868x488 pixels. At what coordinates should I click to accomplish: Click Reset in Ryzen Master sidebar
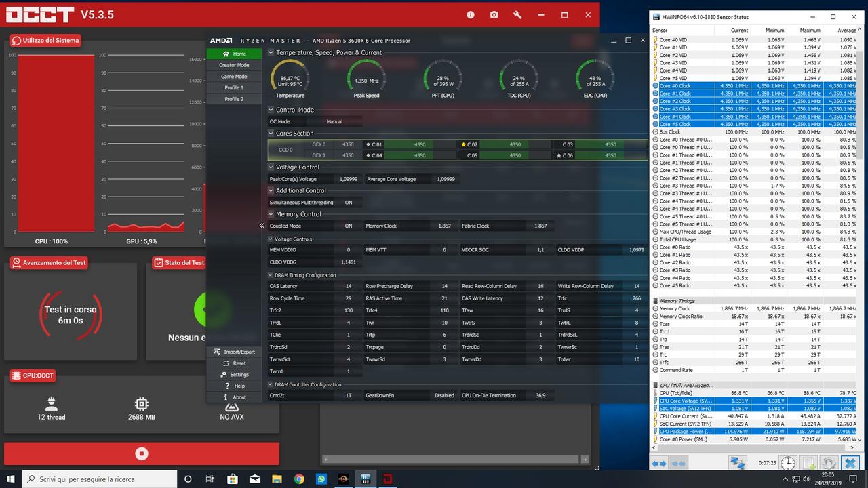pyautogui.click(x=234, y=363)
